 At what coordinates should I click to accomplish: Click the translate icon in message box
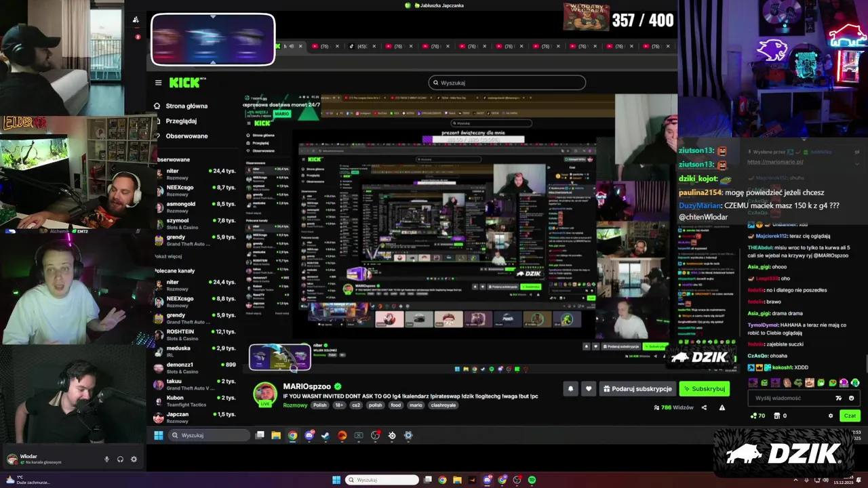tap(839, 398)
